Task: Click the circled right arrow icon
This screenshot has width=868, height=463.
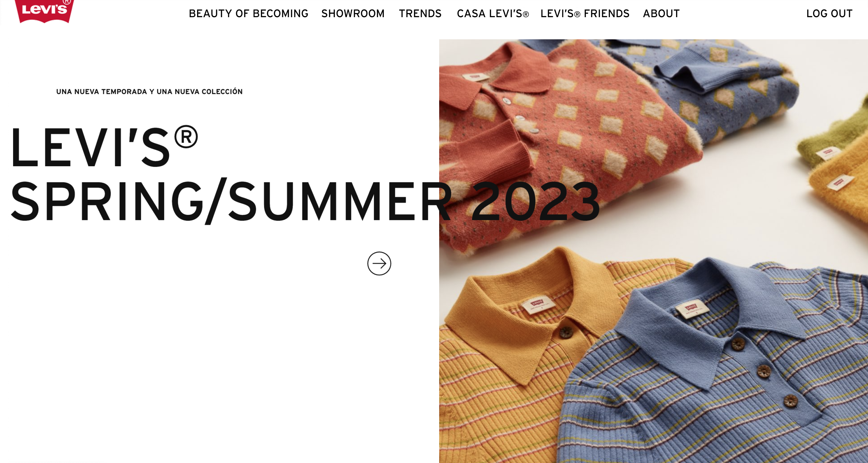Action: 379,263
